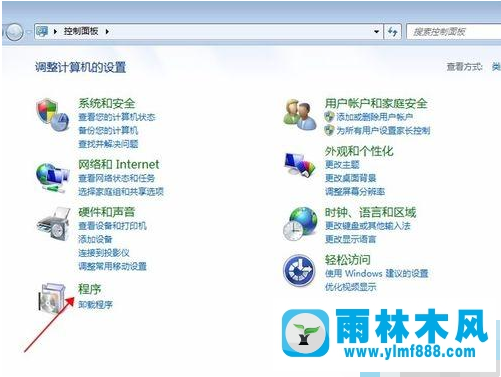Open 更改显示语言 link
501x377 pixels.
tap(350, 239)
